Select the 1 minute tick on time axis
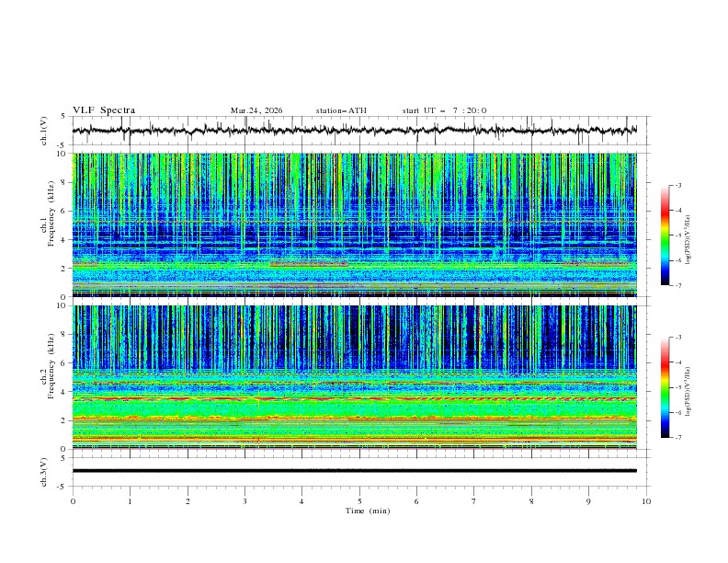The height and width of the screenshot is (563, 728). pos(130,501)
